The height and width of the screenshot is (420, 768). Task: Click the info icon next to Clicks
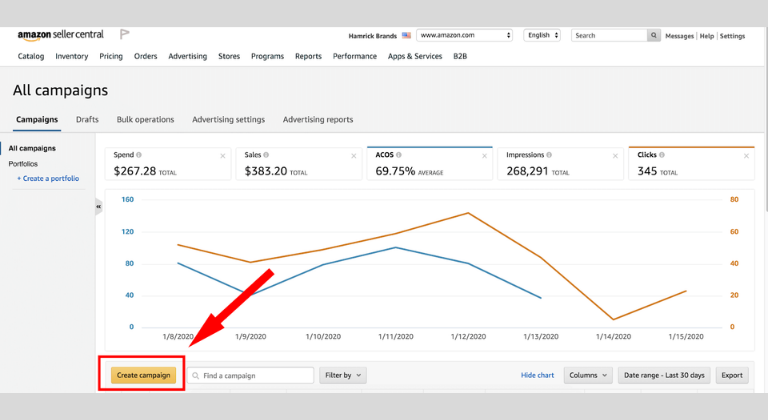tap(662, 155)
